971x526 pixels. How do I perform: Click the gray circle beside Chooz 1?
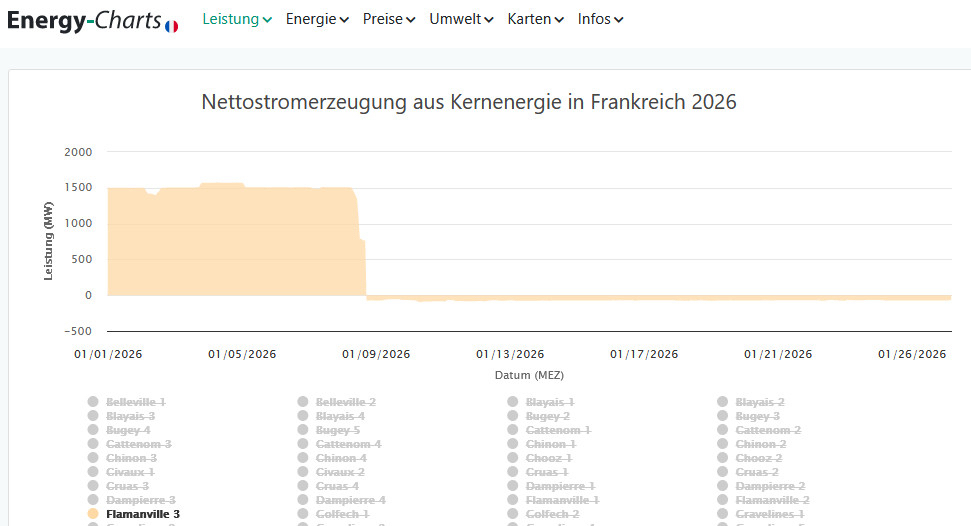click(513, 458)
